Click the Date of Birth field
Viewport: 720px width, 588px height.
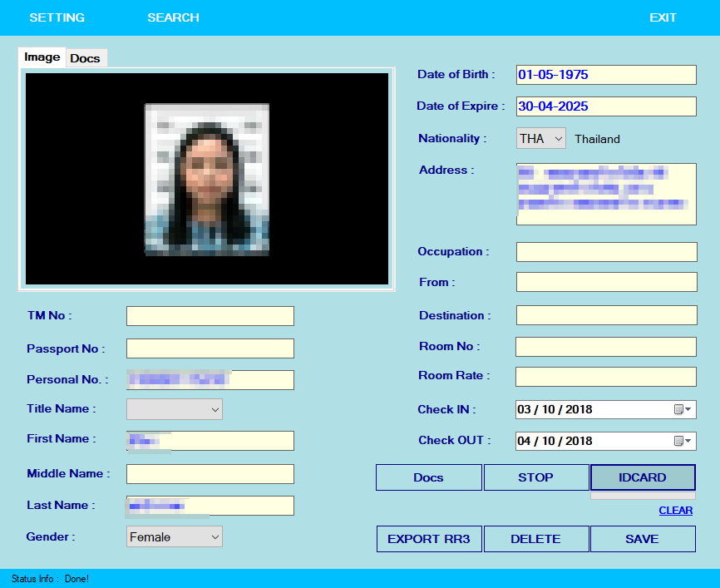pos(606,75)
